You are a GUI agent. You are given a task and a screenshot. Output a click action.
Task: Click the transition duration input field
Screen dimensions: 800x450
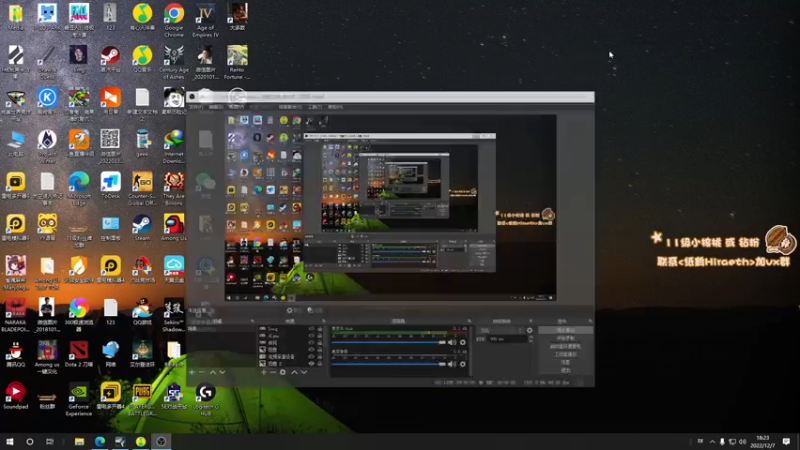[x=508, y=339]
